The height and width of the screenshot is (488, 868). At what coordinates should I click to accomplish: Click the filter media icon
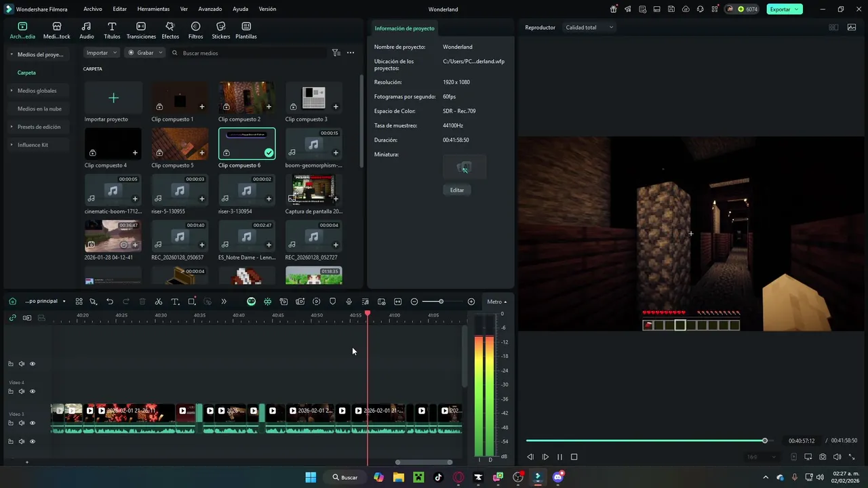336,52
